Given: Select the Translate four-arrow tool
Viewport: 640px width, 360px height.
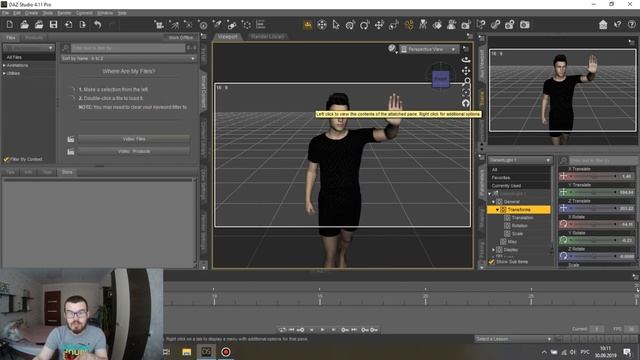Looking at the screenshot, I should coord(379,25).
